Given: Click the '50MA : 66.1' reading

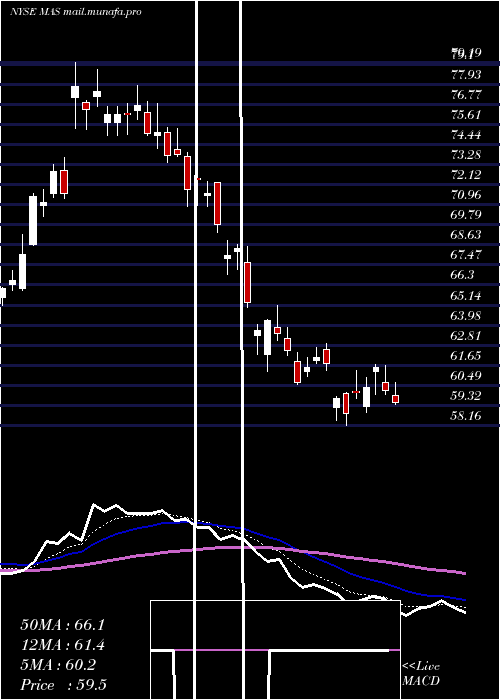Looking at the screenshot, I should click(x=62, y=625).
